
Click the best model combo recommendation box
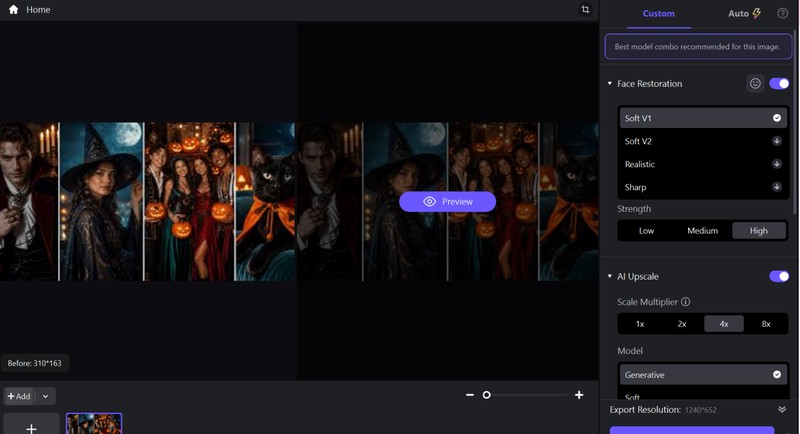pyautogui.click(x=697, y=46)
